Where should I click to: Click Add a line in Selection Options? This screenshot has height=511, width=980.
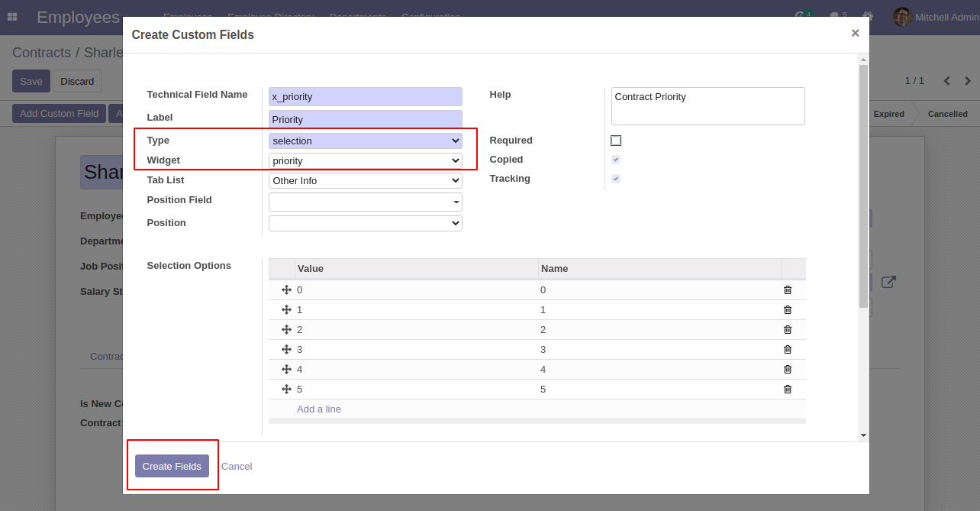[319, 409]
